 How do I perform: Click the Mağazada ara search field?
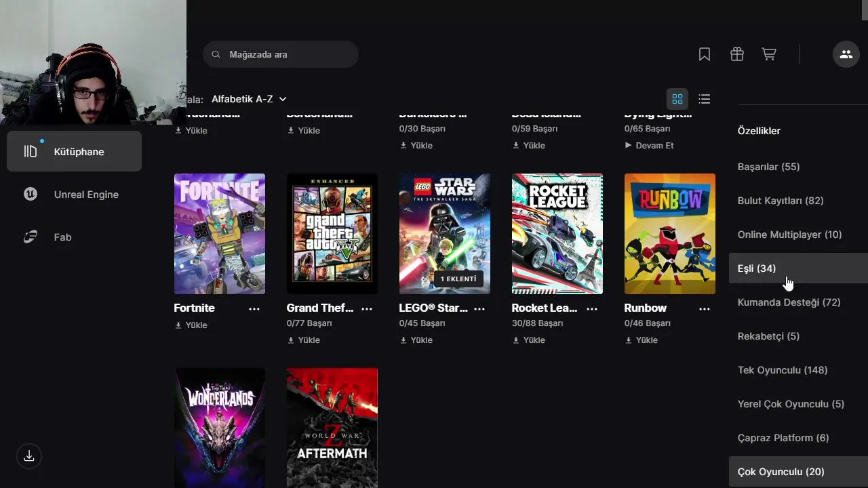click(280, 54)
